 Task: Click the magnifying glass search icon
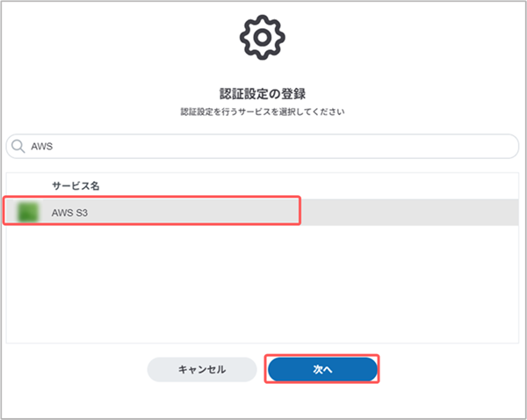[x=18, y=147]
